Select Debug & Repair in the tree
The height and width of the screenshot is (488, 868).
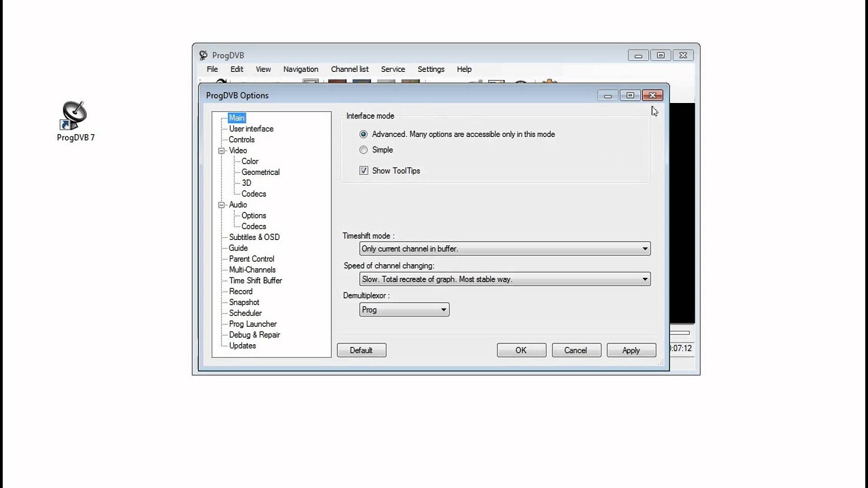[254, 335]
